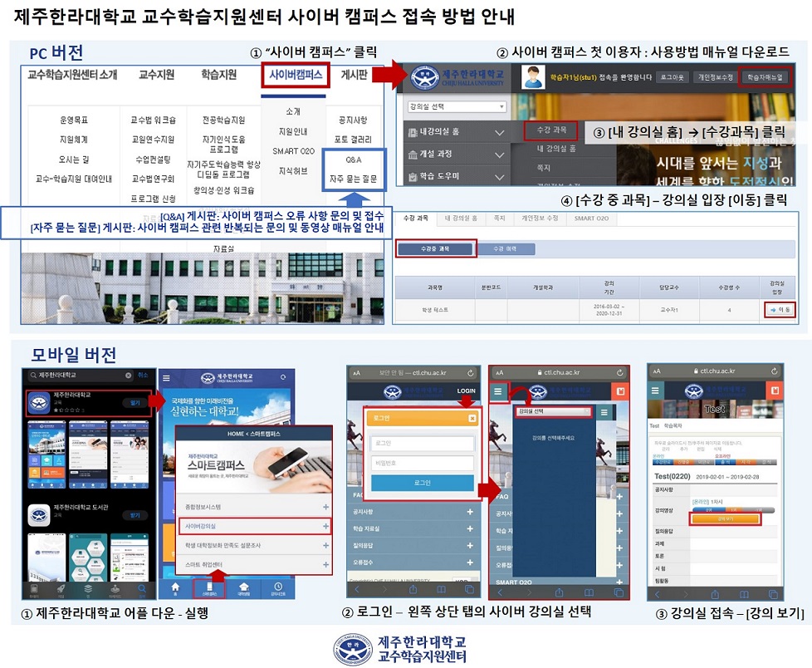Select the 교수지원 top menu item
812x668 pixels.
(156, 75)
